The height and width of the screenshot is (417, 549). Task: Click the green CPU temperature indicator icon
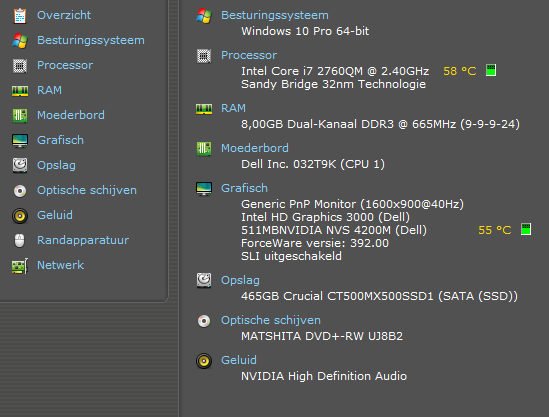click(491, 70)
